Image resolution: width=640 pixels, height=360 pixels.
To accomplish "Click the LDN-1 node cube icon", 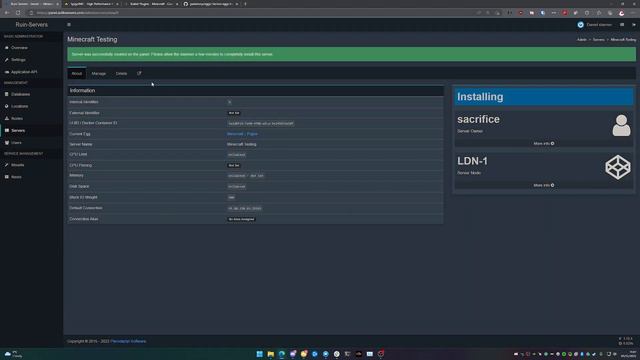I will coord(618,167).
